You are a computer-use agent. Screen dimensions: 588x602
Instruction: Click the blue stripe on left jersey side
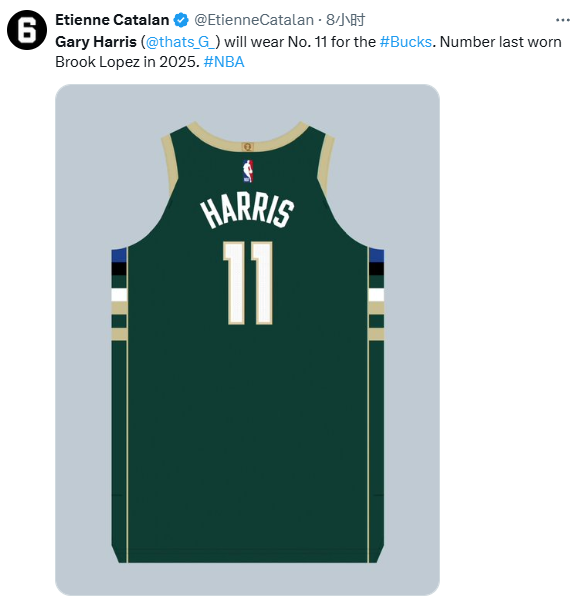tap(119, 255)
